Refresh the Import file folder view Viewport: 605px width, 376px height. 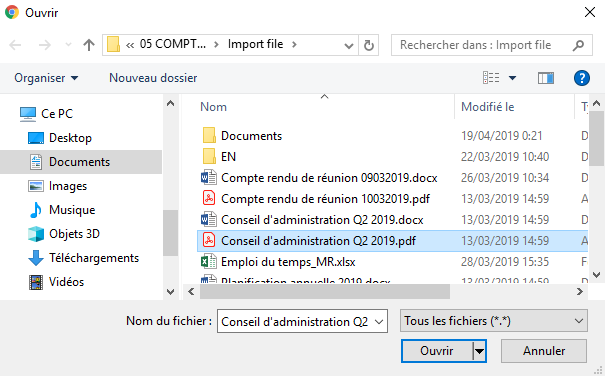coord(368,45)
